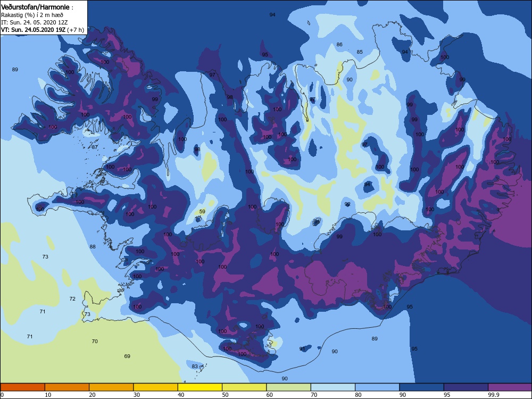The image size is (532, 399).
Task: Click the legend tick label 10
Action: [x=48, y=395]
